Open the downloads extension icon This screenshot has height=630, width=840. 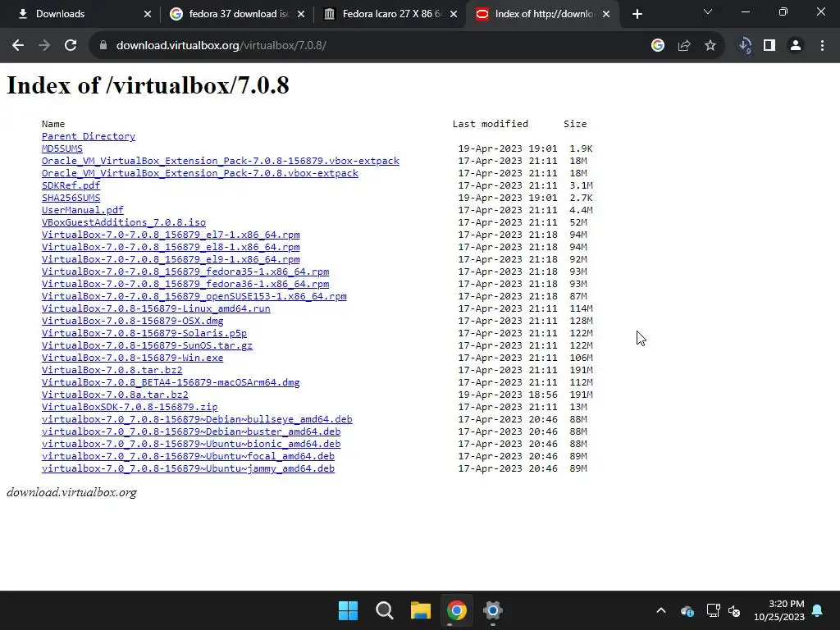click(x=745, y=46)
